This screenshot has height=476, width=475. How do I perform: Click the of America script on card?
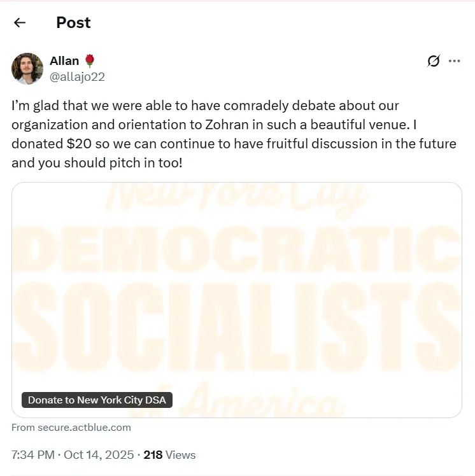point(255,398)
